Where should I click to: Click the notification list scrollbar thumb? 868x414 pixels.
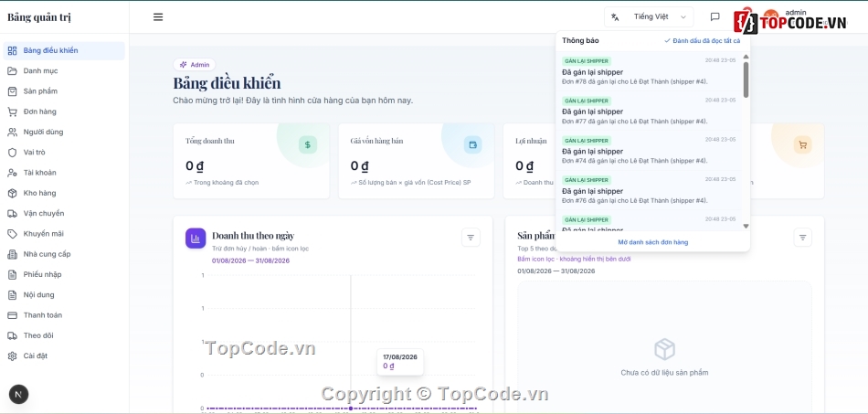pos(746,80)
